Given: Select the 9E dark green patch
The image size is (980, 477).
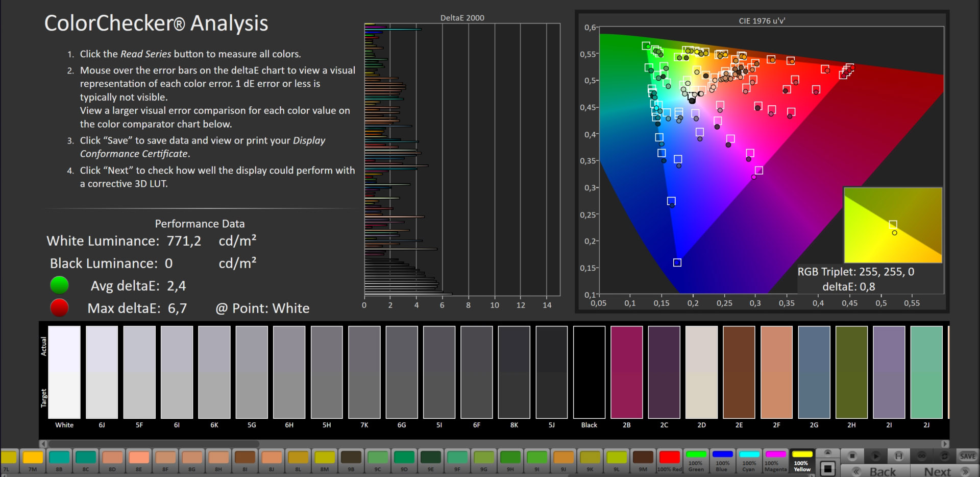Looking at the screenshot, I should pos(430,461).
